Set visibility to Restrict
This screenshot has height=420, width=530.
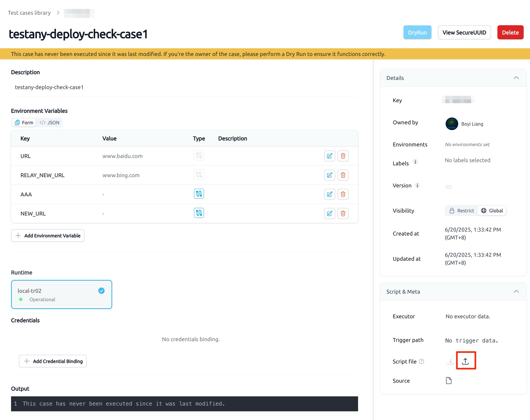tap(462, 211)
